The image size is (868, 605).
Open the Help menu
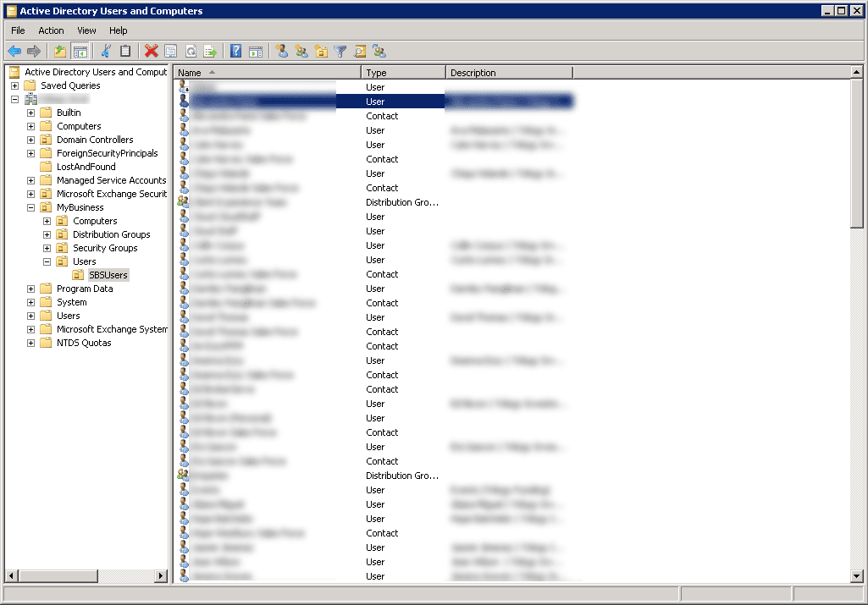tap(118, 30)
